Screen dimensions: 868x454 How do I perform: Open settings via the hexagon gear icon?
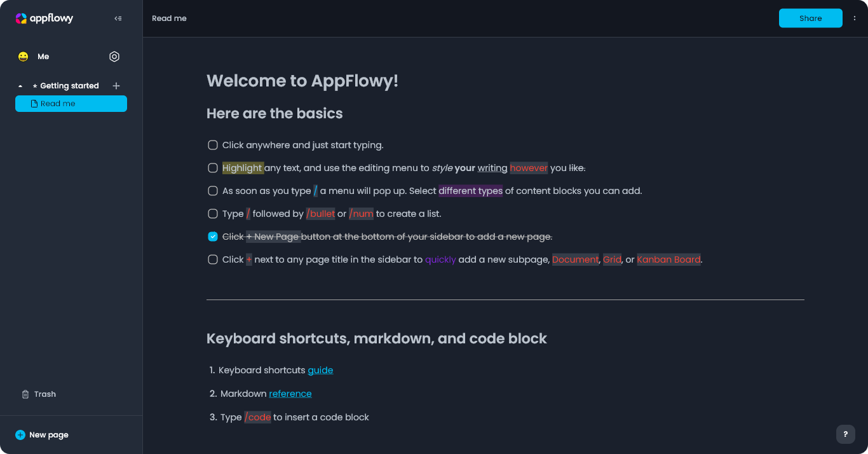coord(114,57)
